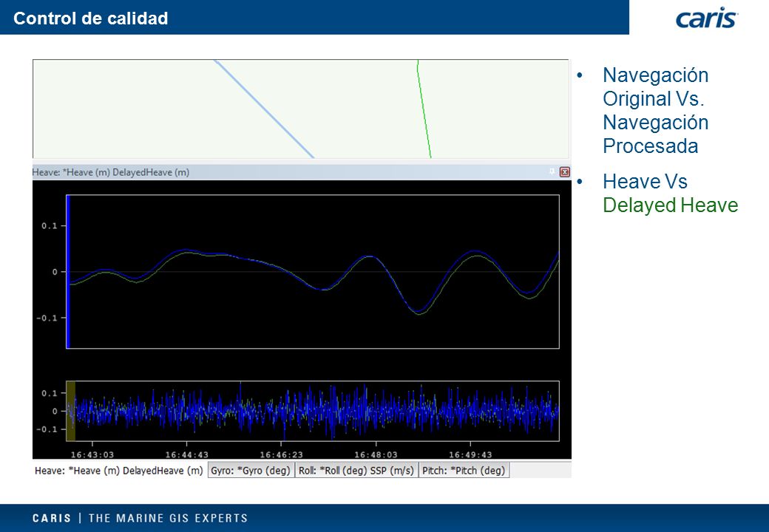The image size is (769, 532).
Task: Click the 16:46:23 time label
Action: [281, 454]
